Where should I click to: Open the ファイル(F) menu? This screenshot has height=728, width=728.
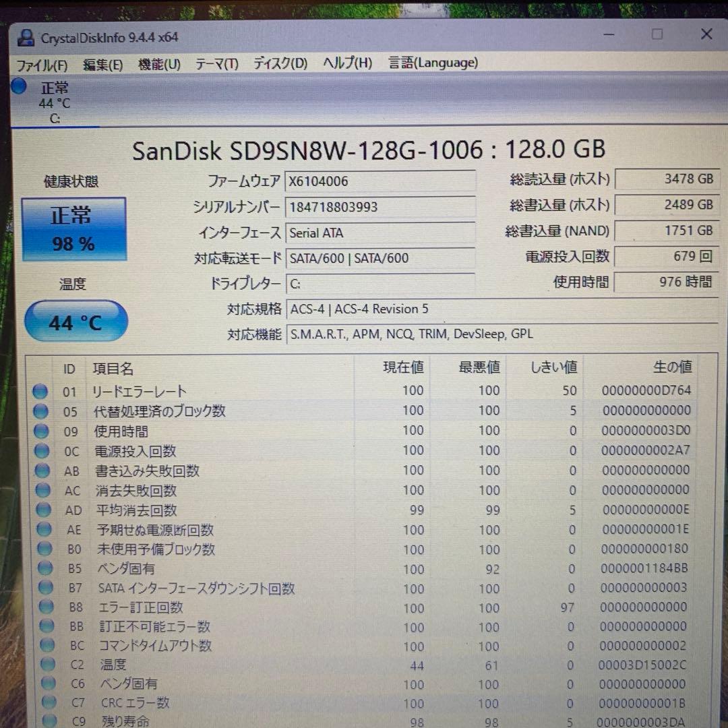tap(42, 65)
